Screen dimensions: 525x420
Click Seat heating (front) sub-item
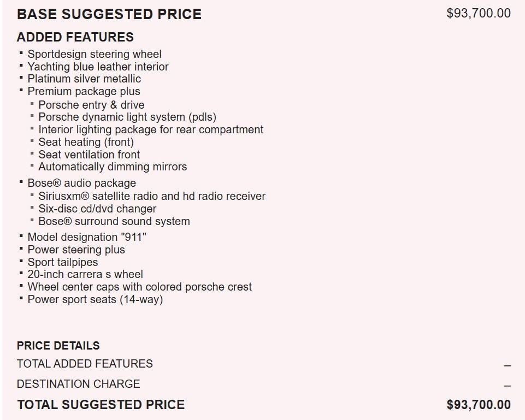[86, 142]
